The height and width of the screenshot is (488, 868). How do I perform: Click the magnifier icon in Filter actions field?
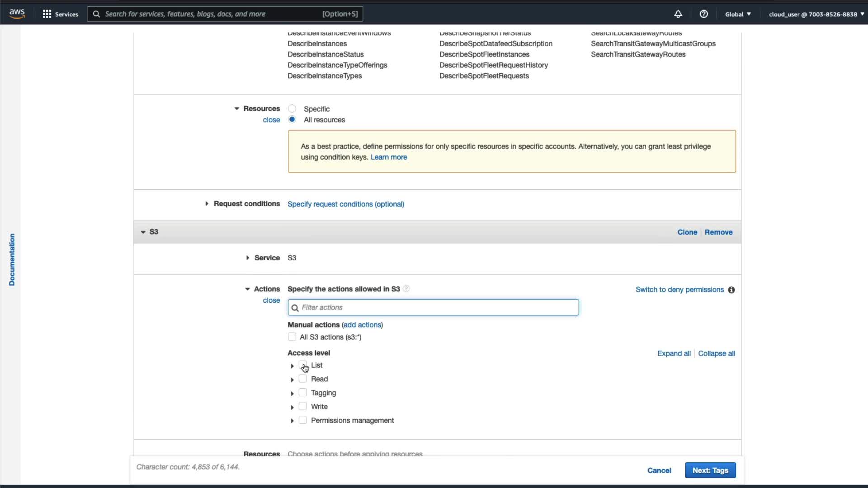pyautogui.click(x=295, y=308)
